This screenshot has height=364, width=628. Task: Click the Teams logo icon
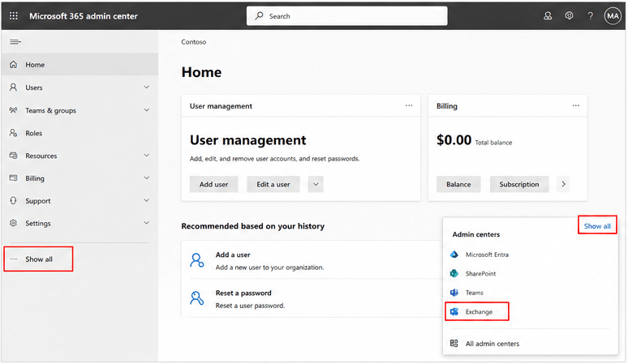point(454,293)
